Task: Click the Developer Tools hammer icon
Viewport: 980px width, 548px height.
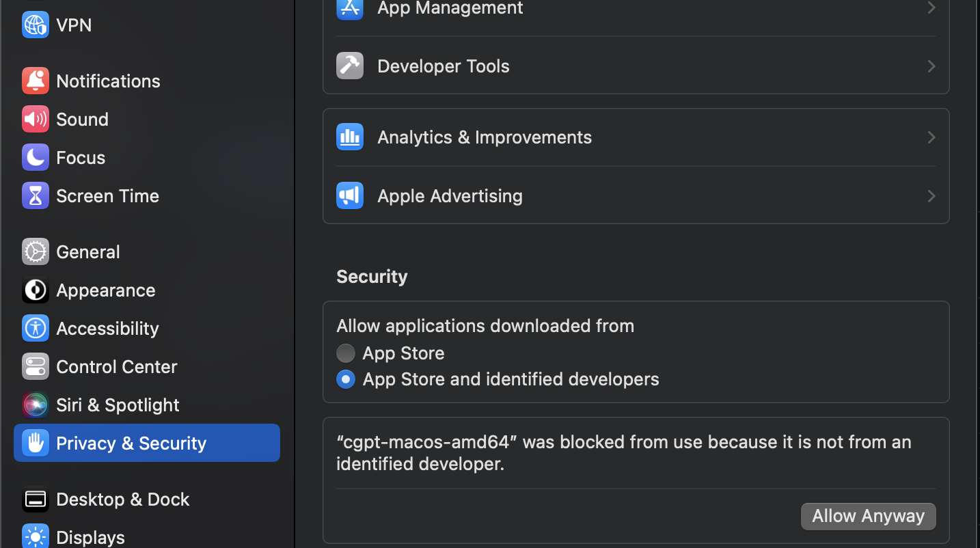Action: pos(350,66)
